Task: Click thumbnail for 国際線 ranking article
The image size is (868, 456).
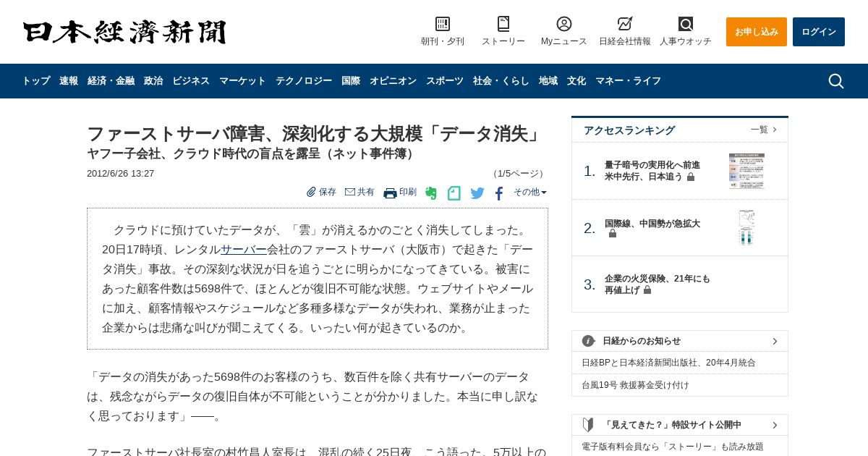Action: pos(746,227)
